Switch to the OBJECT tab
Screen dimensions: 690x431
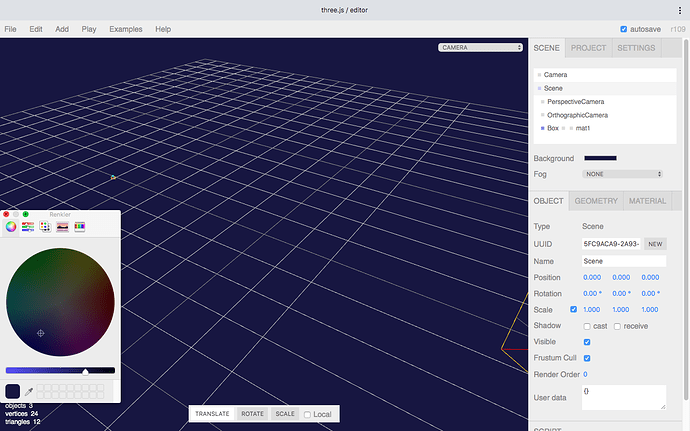tap(548, 201)
